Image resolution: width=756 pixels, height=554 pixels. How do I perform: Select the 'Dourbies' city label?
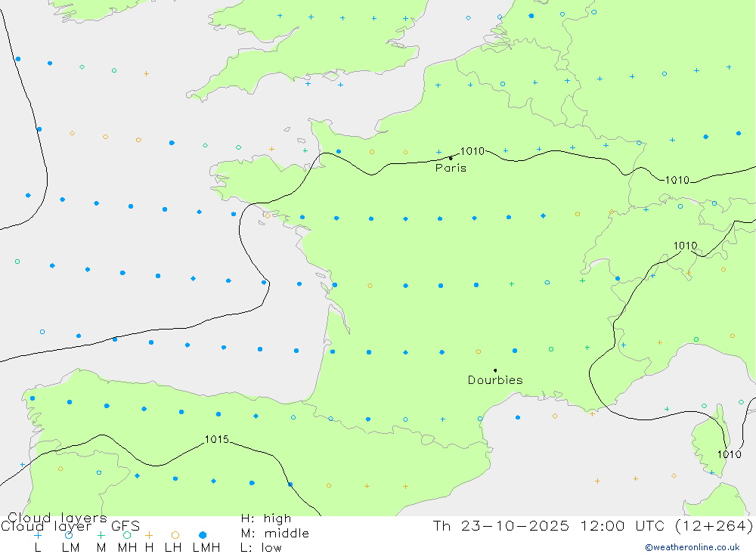tap(495, 380)
